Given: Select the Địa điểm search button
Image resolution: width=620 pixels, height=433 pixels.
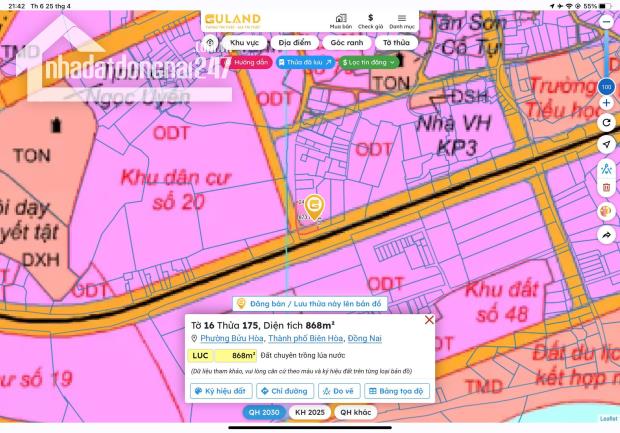Looking at the screenshot, I should pos(295,43).
